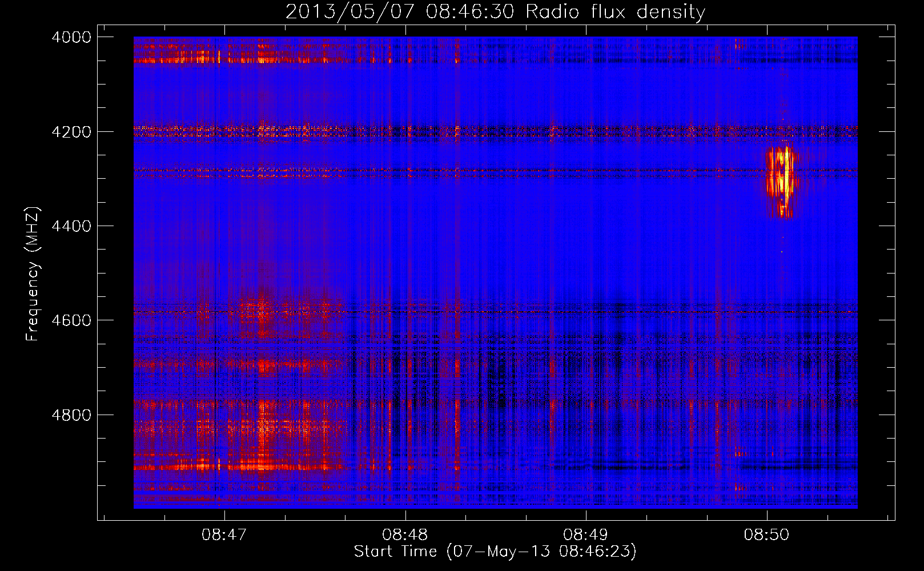This screenshot has width=924, height=571.
Task: Click the '08:50' time axis label
Action: pyautogui.click(x=766, y=535)
